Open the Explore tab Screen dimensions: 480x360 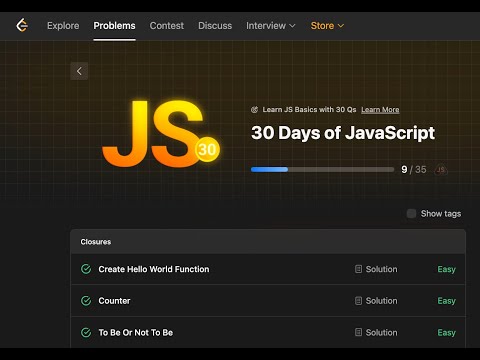(63, 26)
